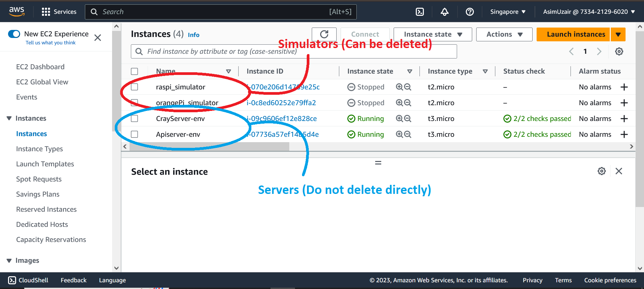The height and width of the screenshot is (289, 644).
Task: Open CrayServer-env instance ID link
Action: pyautogui.click(x=282, y=119)
